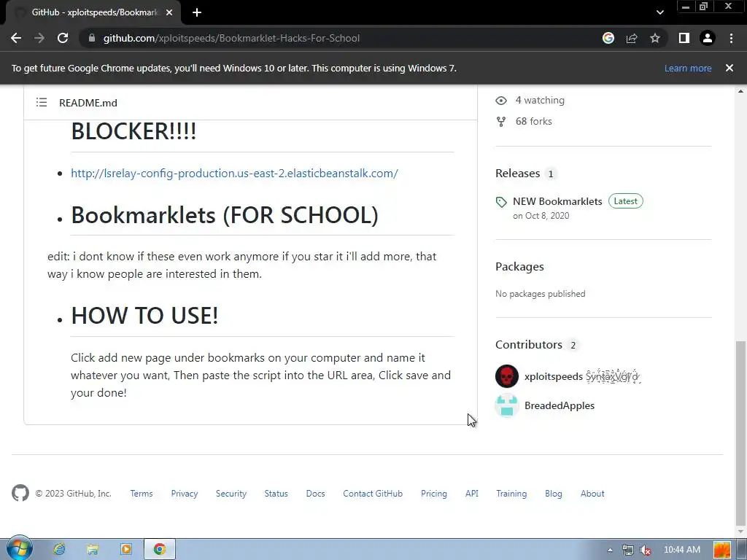Open Learn more about Chrome updates
This screenshot has height=560, width=747.
(x=688, y=69)
